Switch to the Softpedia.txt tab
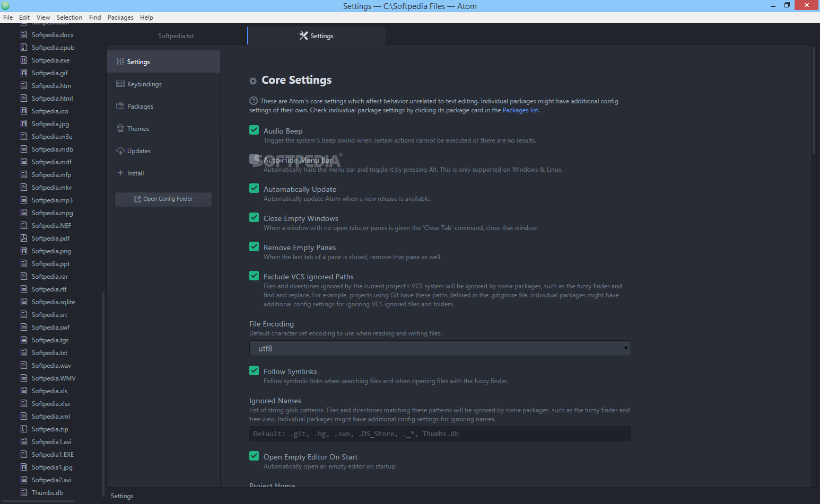The width and height of the screenshot is (820, 504). (176, 36)
